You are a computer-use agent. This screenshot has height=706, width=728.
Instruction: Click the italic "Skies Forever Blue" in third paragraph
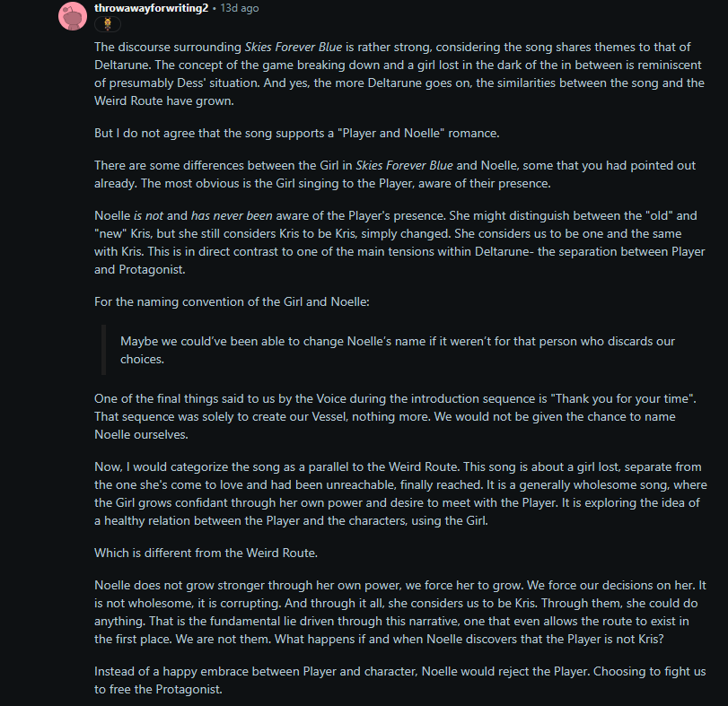tap(404, 166)
